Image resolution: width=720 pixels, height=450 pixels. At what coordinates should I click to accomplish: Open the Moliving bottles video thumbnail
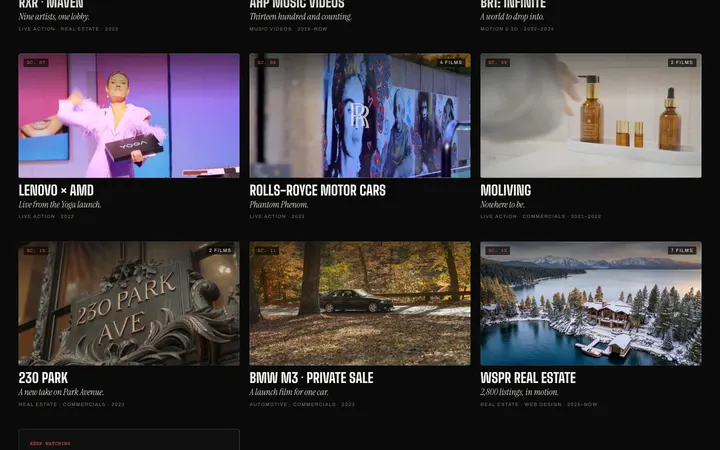[591, 115]
